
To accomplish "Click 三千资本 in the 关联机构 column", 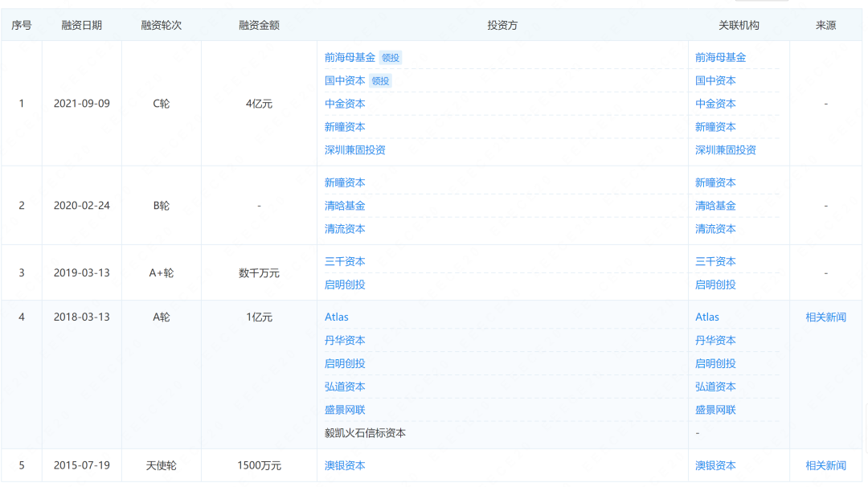I will pos(715,261).
